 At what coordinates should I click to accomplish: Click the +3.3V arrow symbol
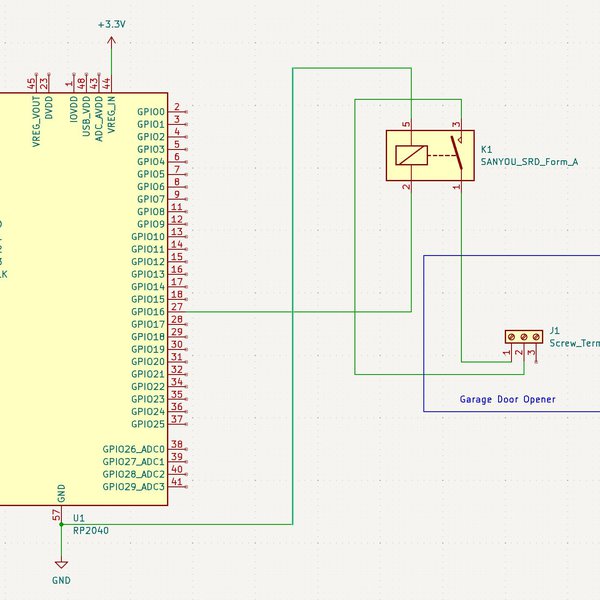(111, 41)
